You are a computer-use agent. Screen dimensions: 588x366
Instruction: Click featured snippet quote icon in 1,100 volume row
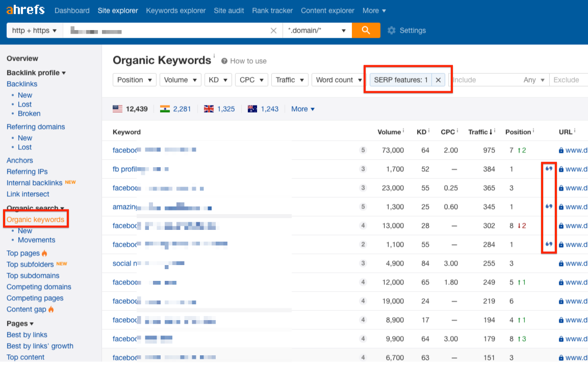(549, 244)
